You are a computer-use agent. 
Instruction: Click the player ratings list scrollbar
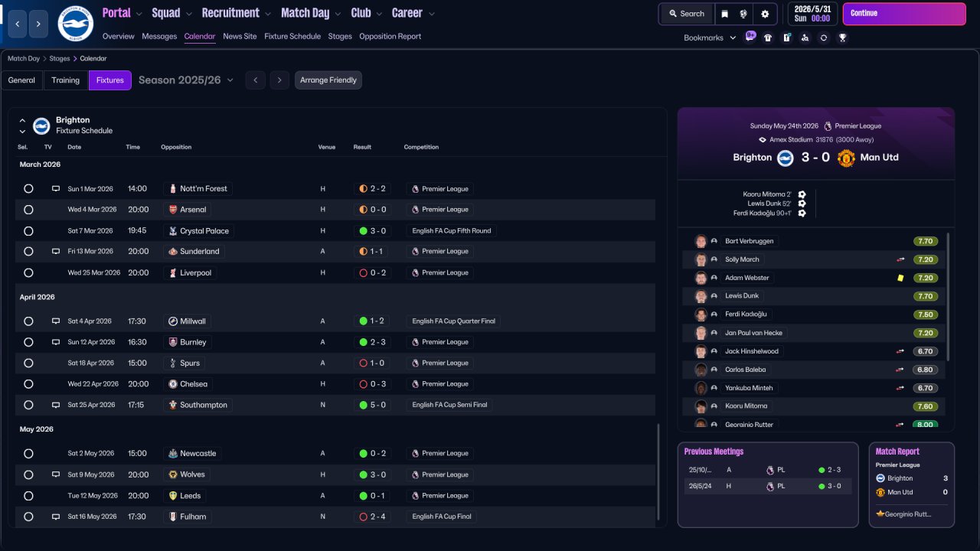pos(949,297)
